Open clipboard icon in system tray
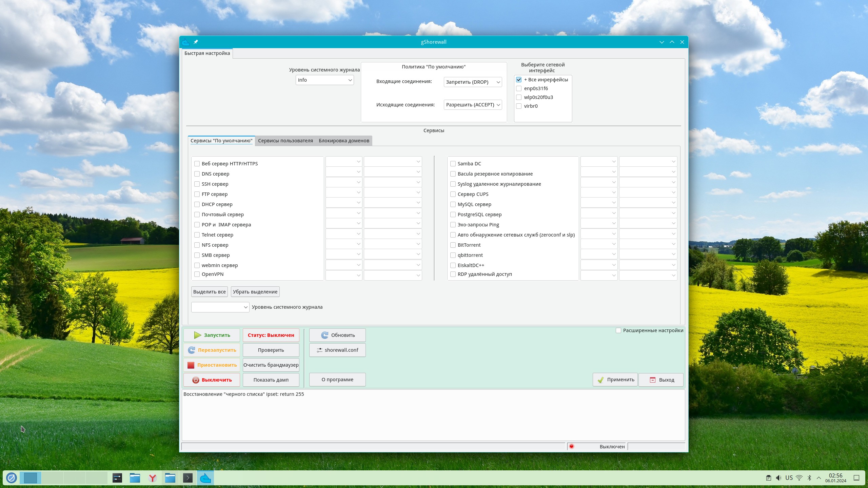This screenshot has width=868, height=488. [768, 478]
